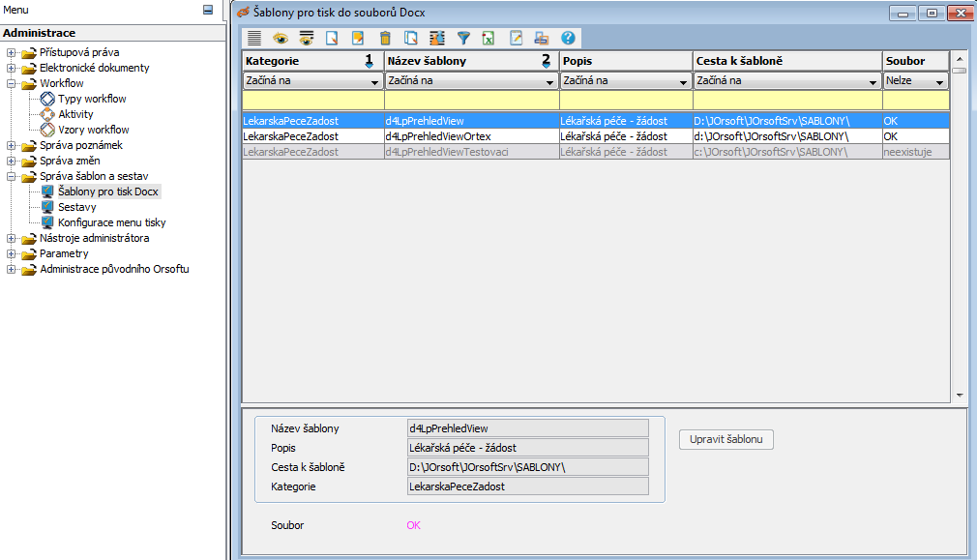Open Soubor filter 'Nelze' dropdown
The width and height of the screenshot is (977, 560).
938,82
